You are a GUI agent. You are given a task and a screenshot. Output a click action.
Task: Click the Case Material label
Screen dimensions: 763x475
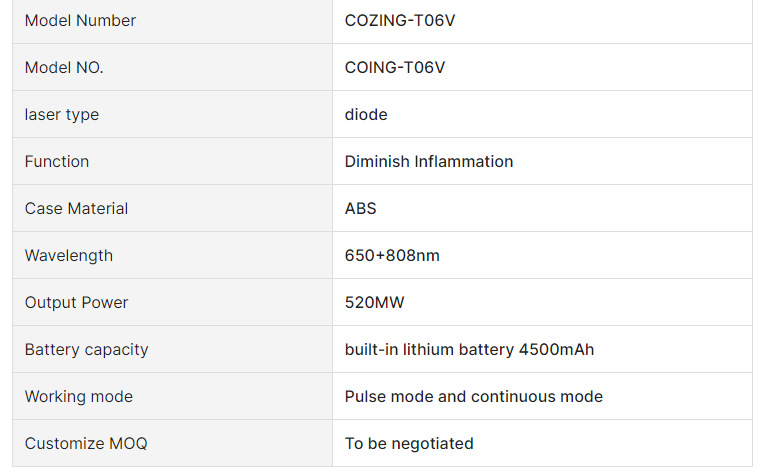click(x=76, y=209)
